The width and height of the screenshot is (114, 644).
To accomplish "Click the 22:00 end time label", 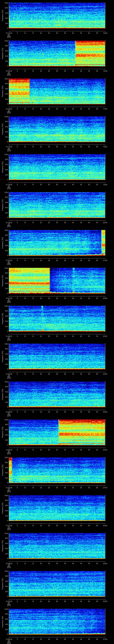I will (105, 298).
